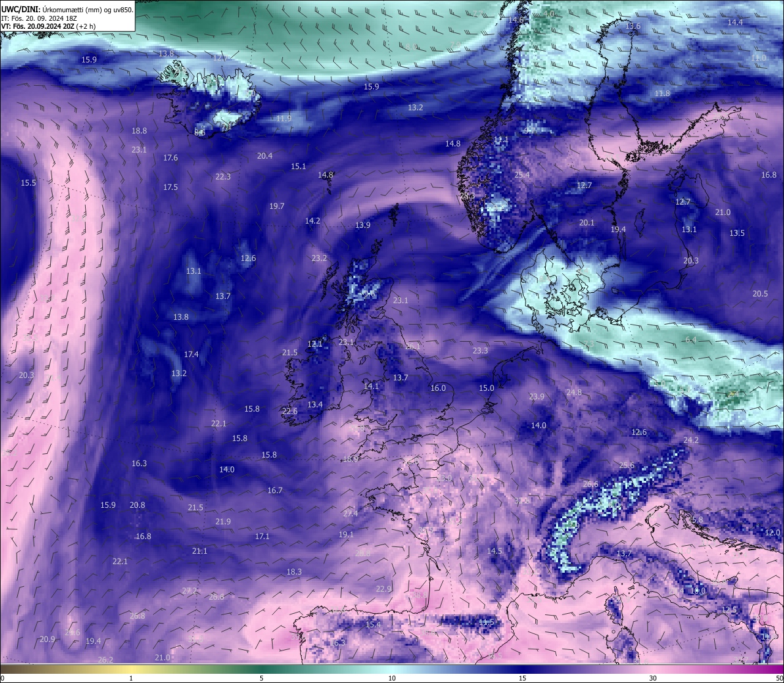This screenshot has height=683, width=784.
Task: Click the map value 20.8
Action: click(x=137, y=505)
